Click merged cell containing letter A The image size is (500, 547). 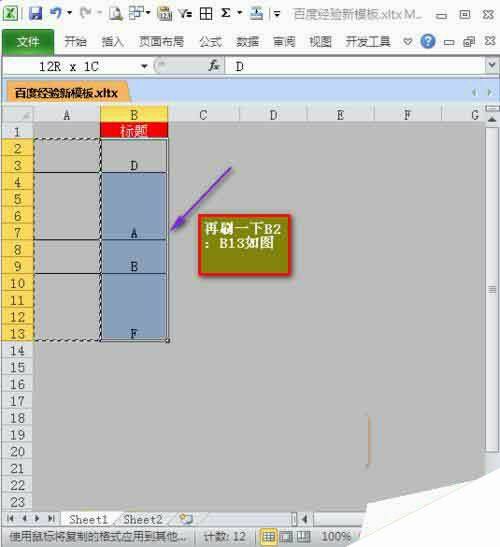coord(134,206)
